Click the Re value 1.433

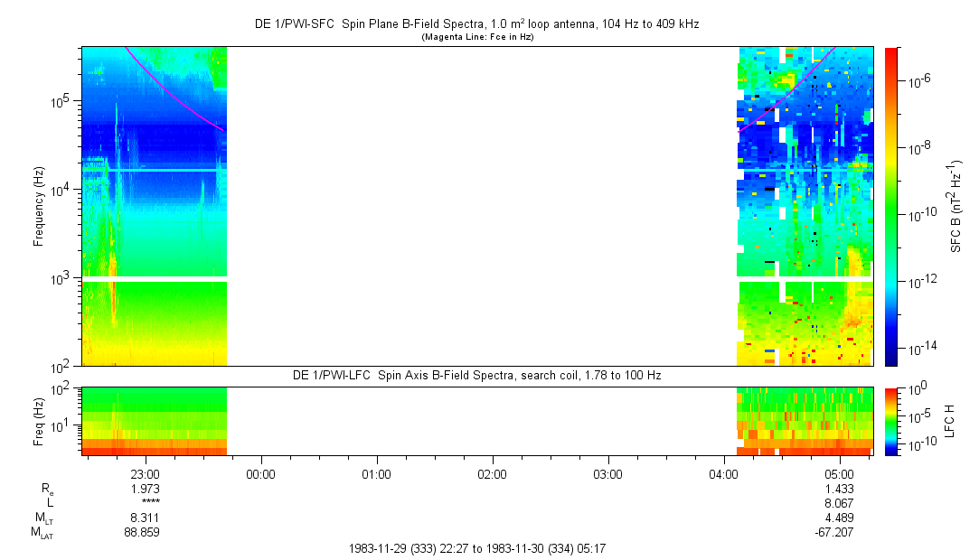839,489
